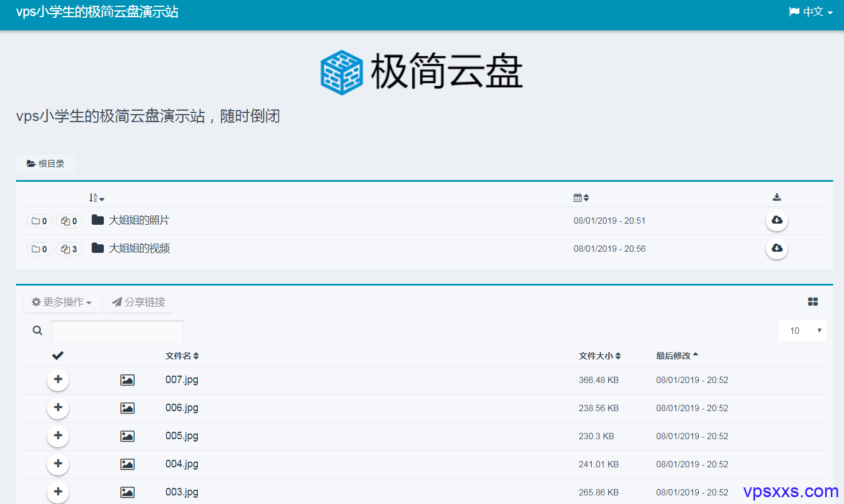Sort files by 最后修改 column

tap(677, 356)
